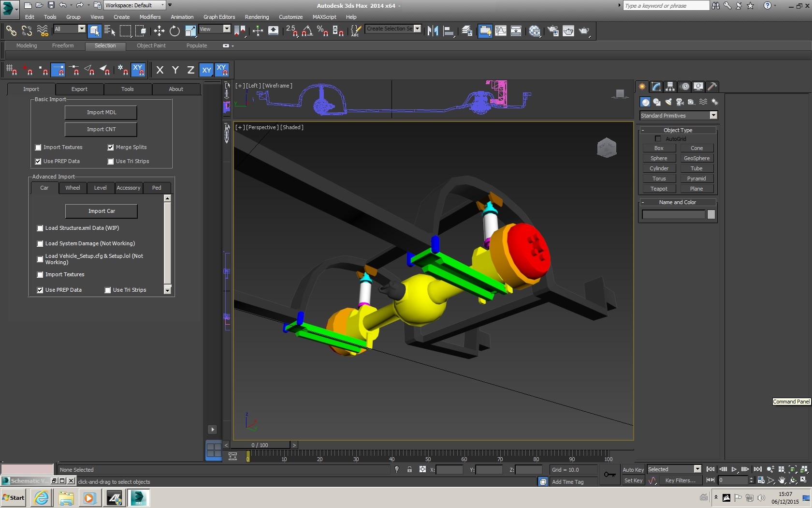812x508 pixels.
Task: Open the Utilities hammer panel icon
Action: [712, 87]
